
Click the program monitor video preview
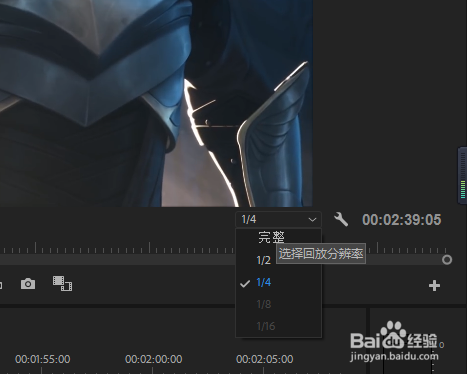click(156, 103)
